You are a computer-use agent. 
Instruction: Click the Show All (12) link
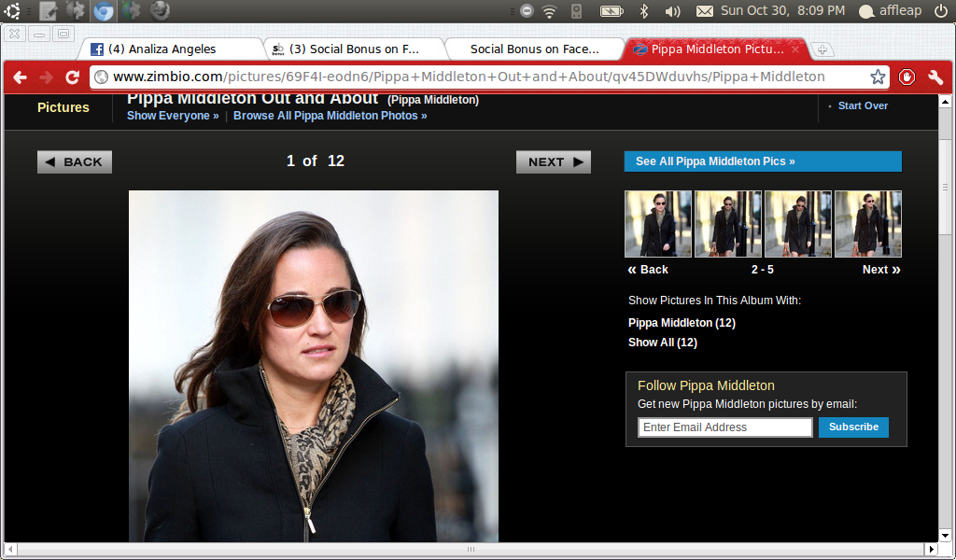(663, 343)
